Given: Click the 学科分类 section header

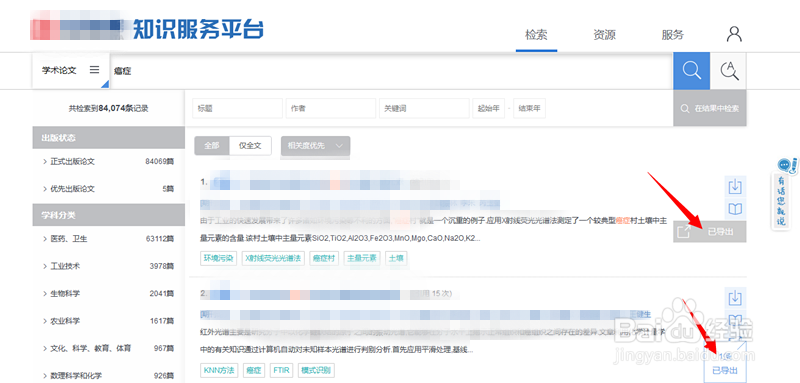Looking at the screenshot, I should tap(109, 215).
